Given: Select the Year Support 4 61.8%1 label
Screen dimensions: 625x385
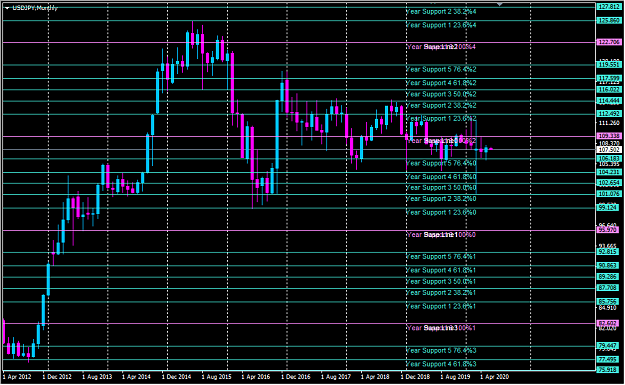Looking at the screenshot, I should [441, 270].
